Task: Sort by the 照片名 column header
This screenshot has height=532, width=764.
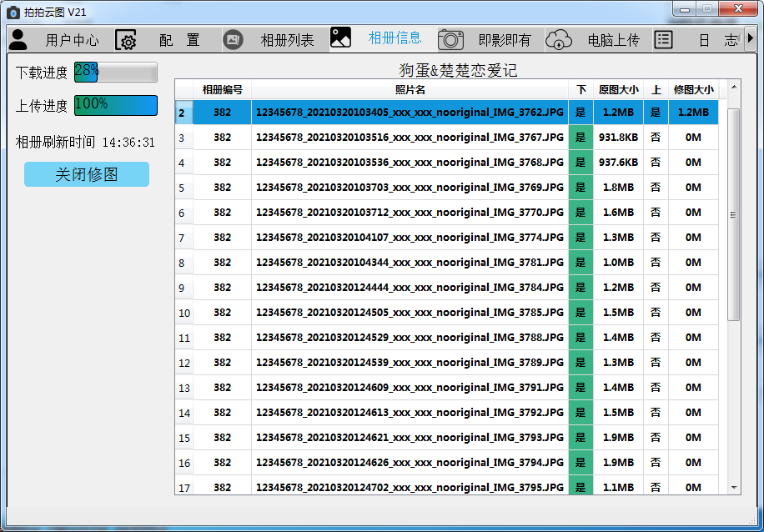Action: point(410,90)
